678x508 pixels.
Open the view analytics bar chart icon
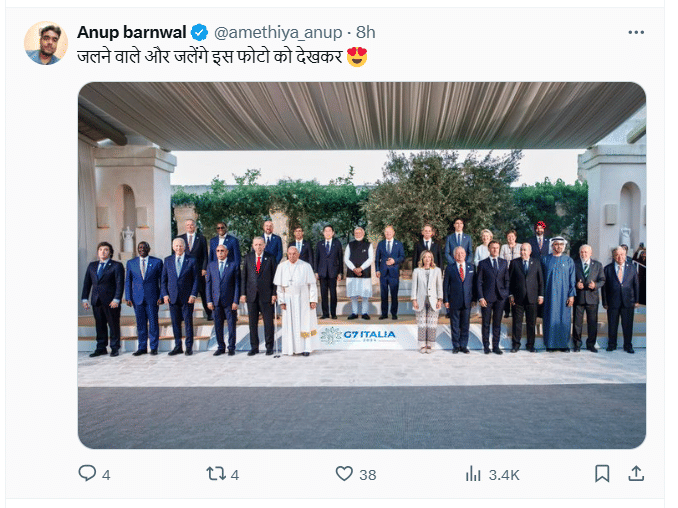(473, 474)
